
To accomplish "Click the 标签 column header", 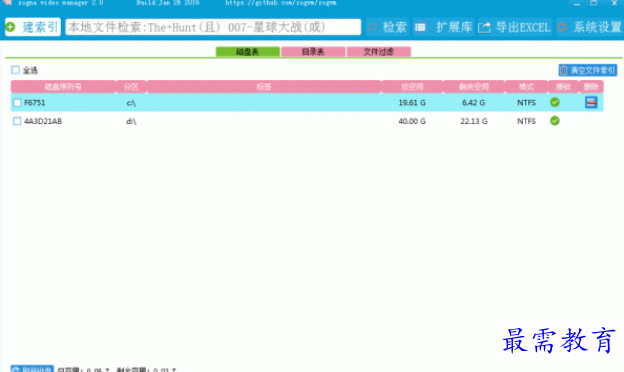I will pyautogui.click(x=263, y=87).
